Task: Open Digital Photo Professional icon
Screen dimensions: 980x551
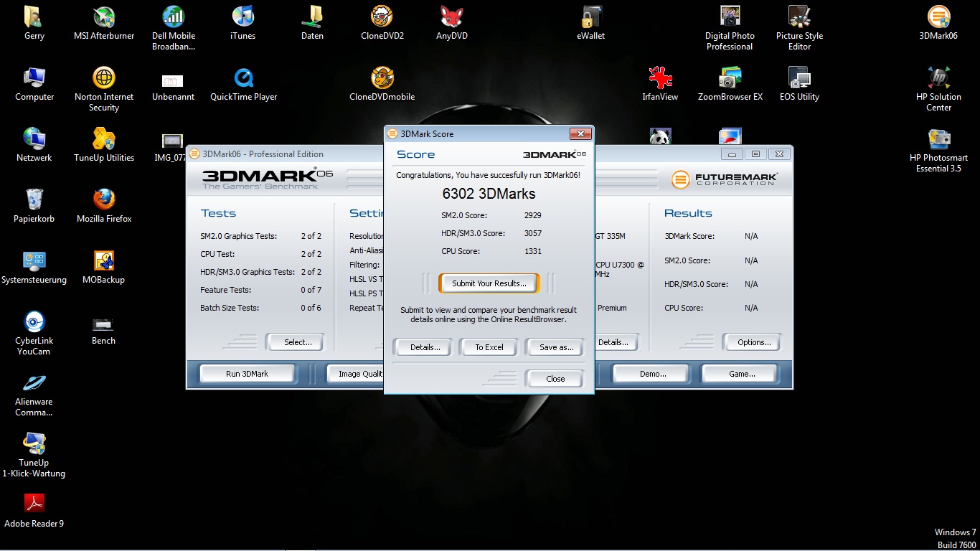Action: (x=730, y=28)
